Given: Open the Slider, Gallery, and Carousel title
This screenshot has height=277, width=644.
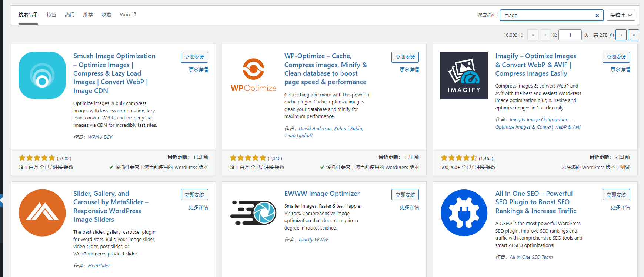Looking at the screenshot, I should click(111, 207).
